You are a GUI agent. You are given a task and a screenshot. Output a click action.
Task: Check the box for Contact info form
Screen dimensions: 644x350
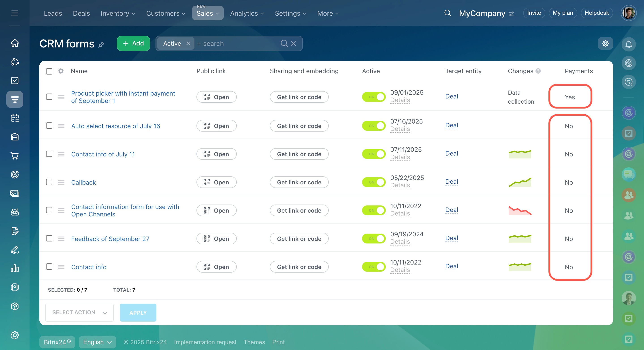tap(49, 267)
